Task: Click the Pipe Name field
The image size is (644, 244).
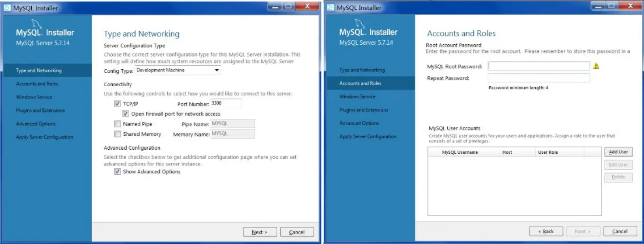Action: click(x=233, y=124)
